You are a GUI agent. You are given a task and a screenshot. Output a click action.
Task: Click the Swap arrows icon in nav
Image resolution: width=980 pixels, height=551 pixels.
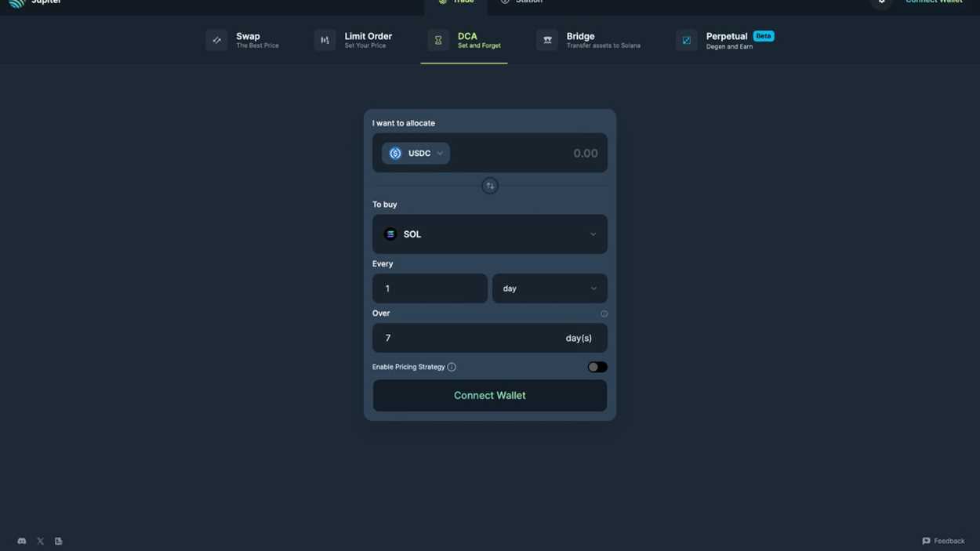(x=216, y=40)
